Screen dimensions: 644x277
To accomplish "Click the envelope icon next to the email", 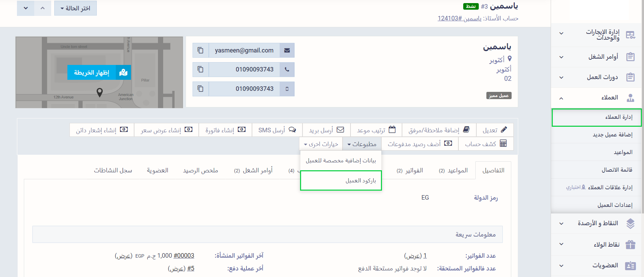I will pos(287,50).
